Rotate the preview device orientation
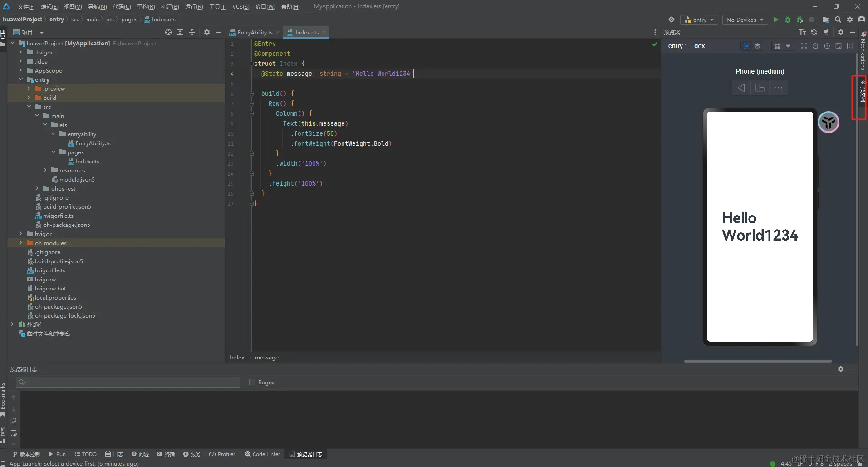The image size is (868, 467). coord(760,88)
